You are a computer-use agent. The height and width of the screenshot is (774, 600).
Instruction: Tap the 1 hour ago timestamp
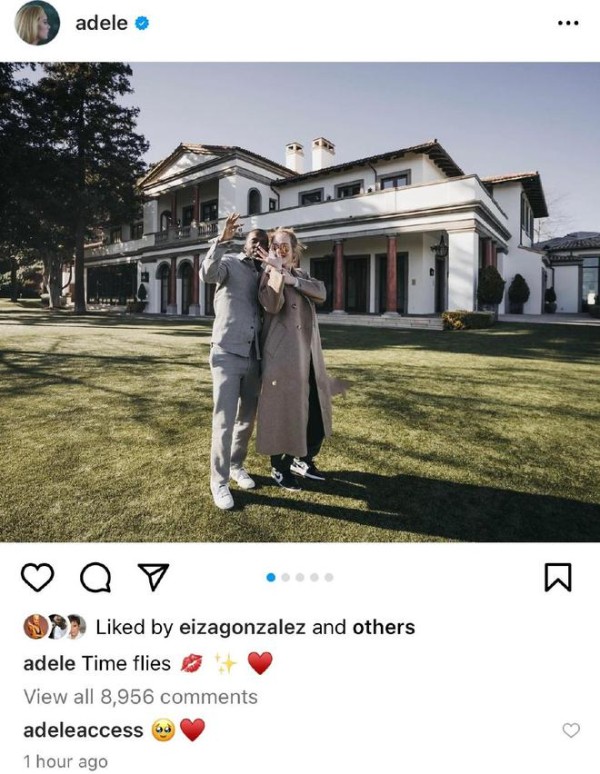(x=65, y=762)
